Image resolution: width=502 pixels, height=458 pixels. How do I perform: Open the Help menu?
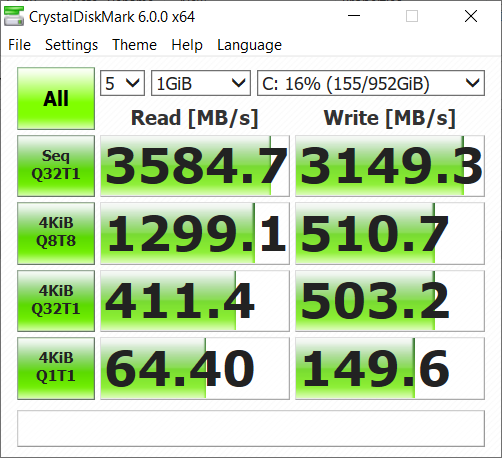(x=187, y=45)
